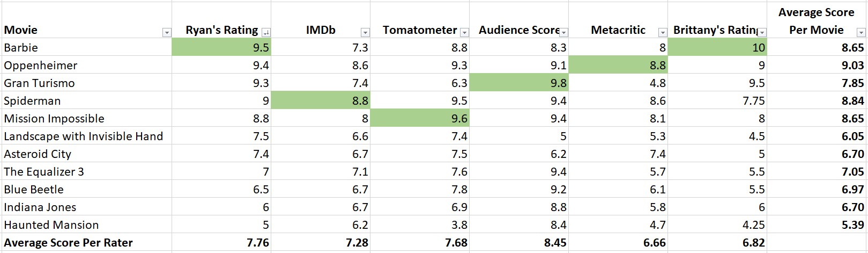Viewport: 868px width, 253px height.
Task: Open the Audience Score filter dropdown
Action: tap(563, 33)
